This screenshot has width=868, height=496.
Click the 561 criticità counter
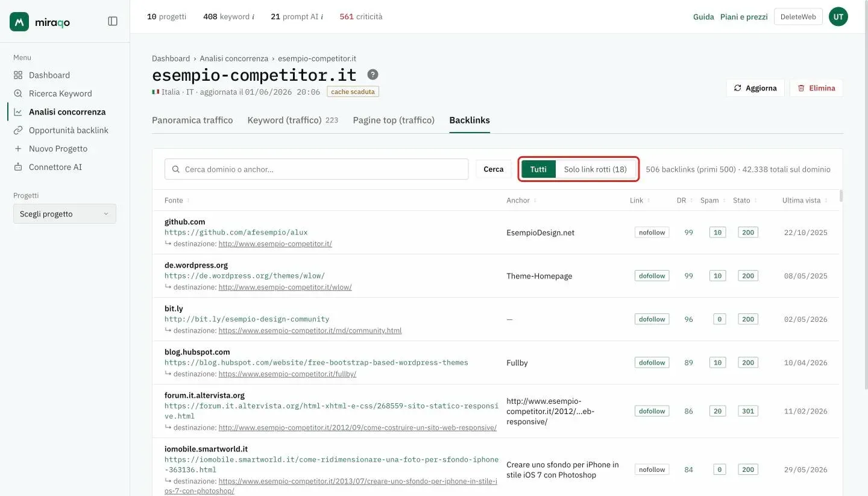(360, 17)
